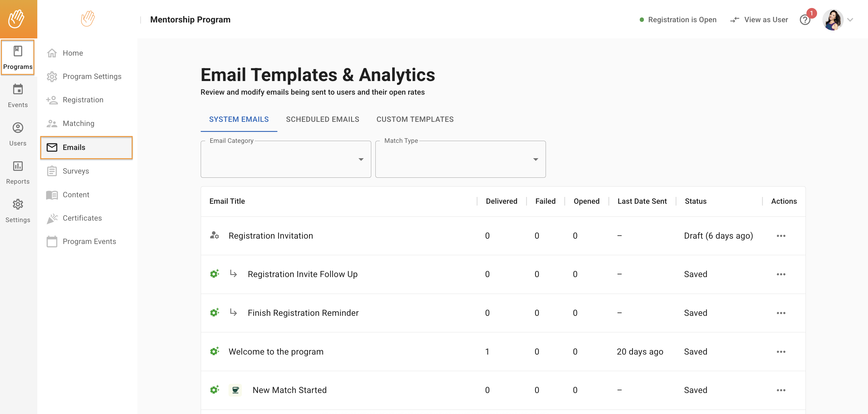Image resolution: width=868 pixels, height=414 pixels.
Task: Open the Certificates menu item
Action: click(82, 218)
